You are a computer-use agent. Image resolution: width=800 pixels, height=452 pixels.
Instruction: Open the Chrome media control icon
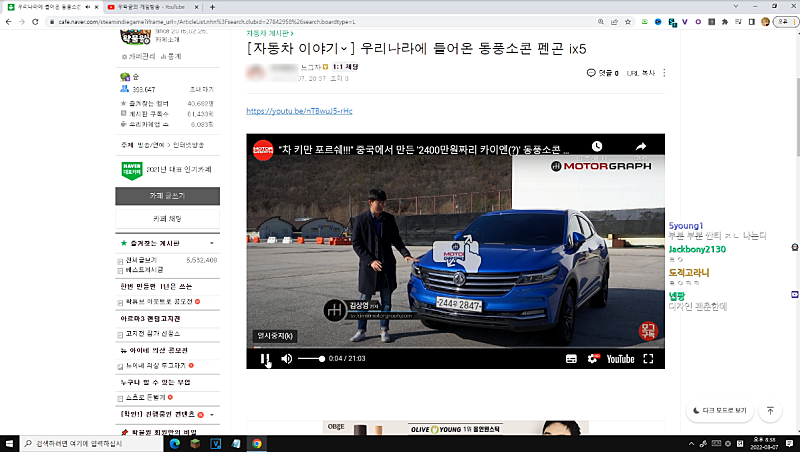point(738,22)
